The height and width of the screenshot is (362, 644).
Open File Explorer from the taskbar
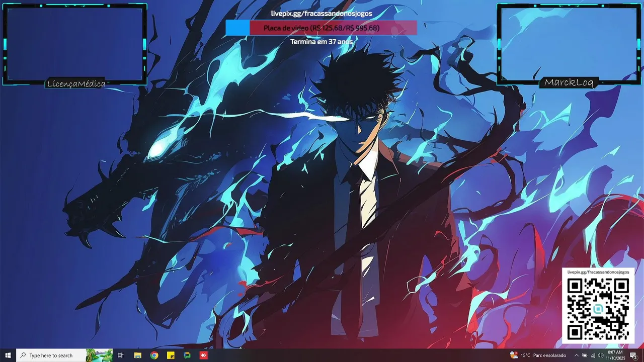pyautogui.click(x=137, y=355)
